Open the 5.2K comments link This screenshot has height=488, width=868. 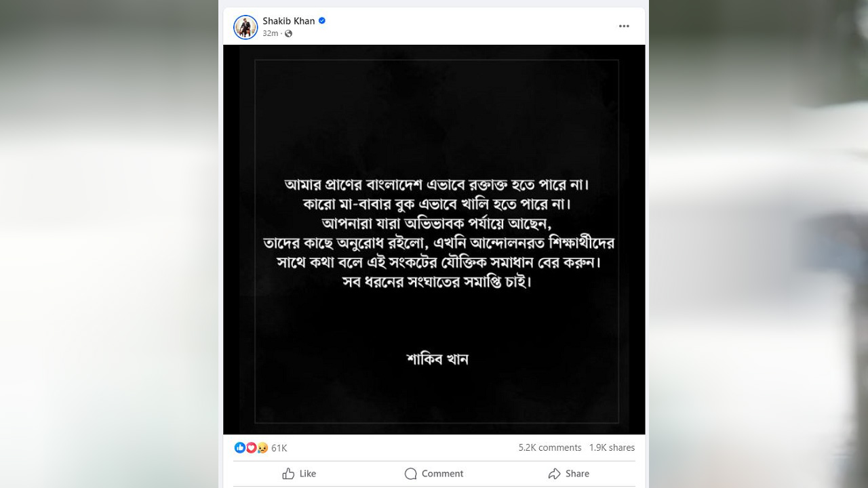[549, 447]
